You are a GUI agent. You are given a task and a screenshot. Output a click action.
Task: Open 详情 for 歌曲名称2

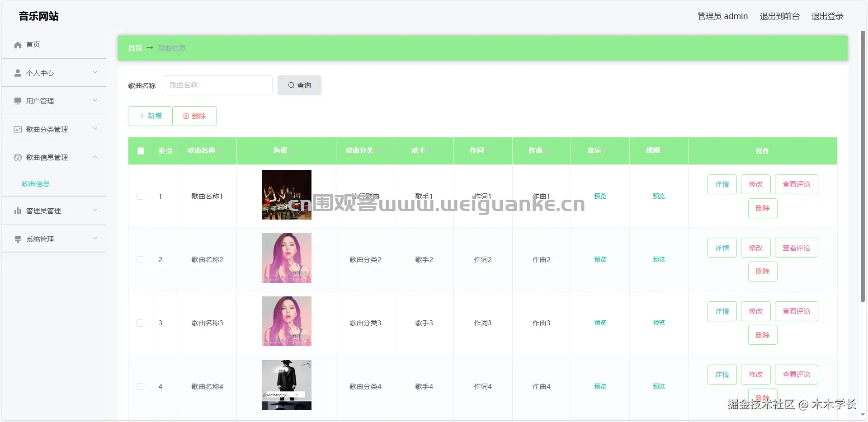722,248
